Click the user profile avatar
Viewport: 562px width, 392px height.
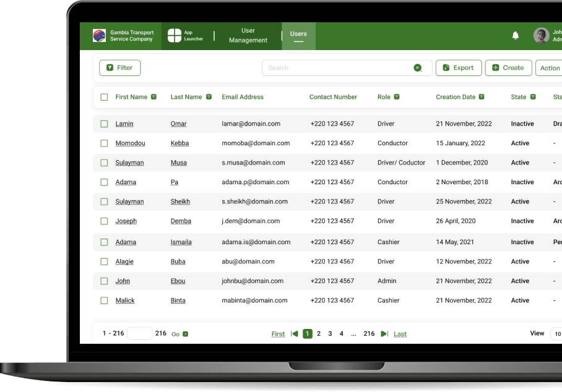tap(541, 36)
